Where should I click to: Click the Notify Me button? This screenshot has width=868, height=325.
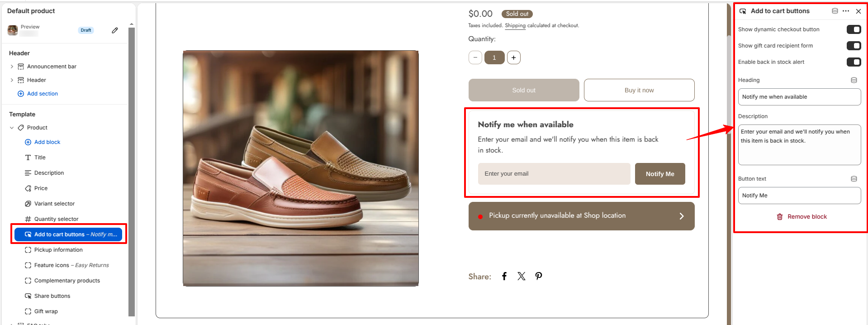(x=660, y=174)
